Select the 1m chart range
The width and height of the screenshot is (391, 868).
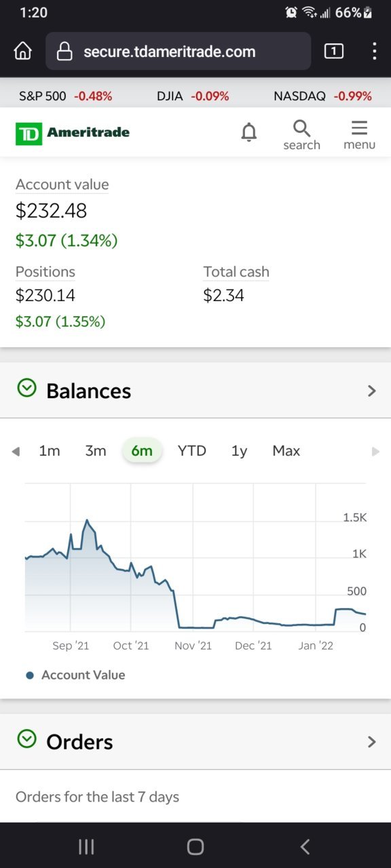click(x=50, y=451)
